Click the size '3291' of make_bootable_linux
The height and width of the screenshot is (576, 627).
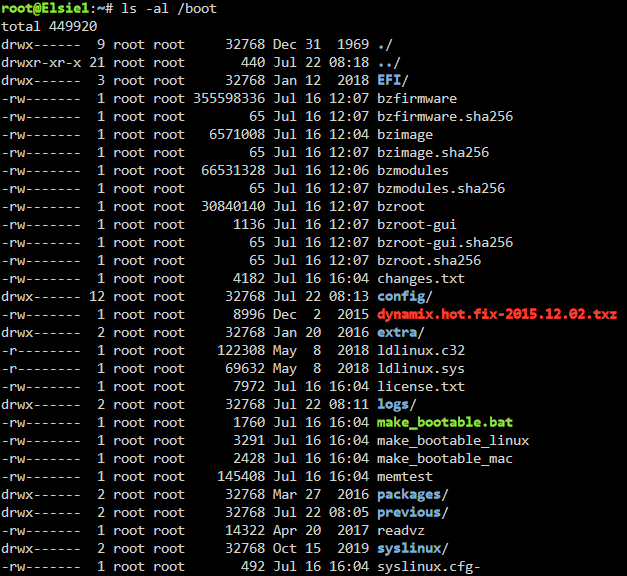click(x=249, y=440)
